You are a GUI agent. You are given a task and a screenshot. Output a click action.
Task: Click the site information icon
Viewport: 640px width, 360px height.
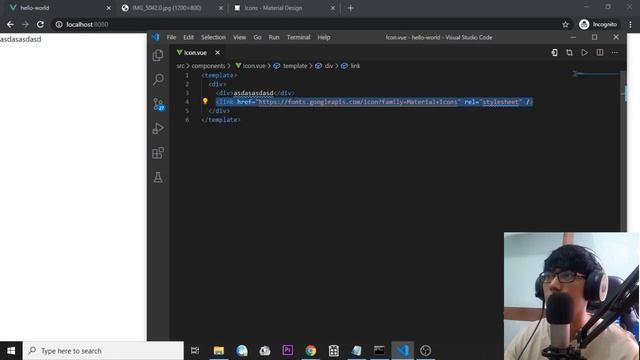(59, 24)
